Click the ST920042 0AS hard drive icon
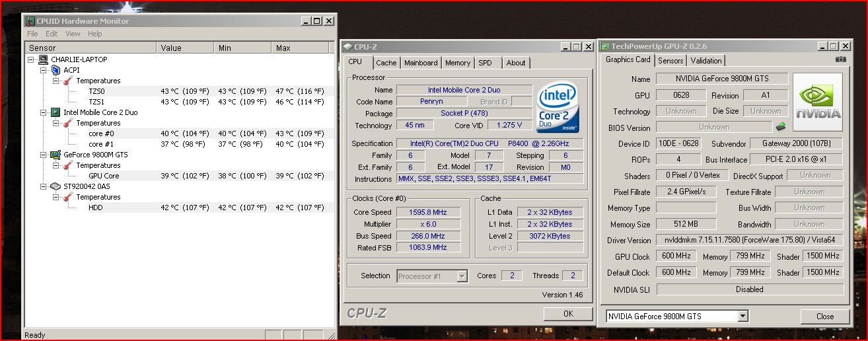868x341 pixels. click(55, 186)
